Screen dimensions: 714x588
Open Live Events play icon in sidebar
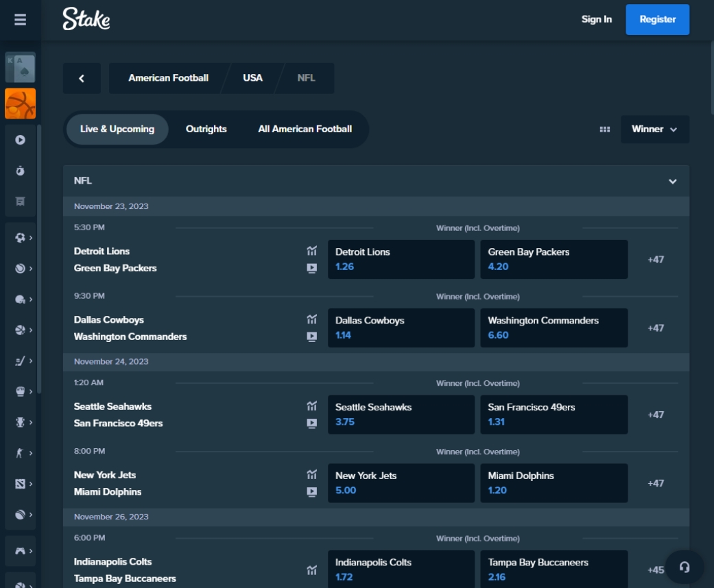coord(20,140)
